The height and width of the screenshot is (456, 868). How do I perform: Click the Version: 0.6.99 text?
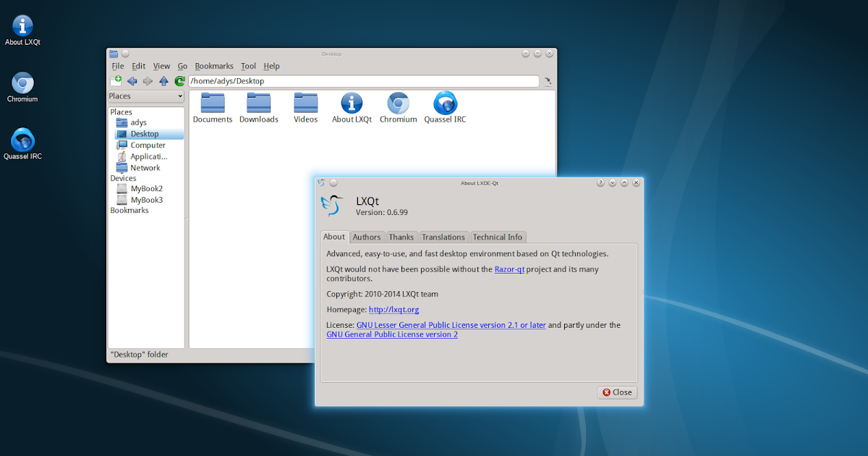tap(382, 213)
